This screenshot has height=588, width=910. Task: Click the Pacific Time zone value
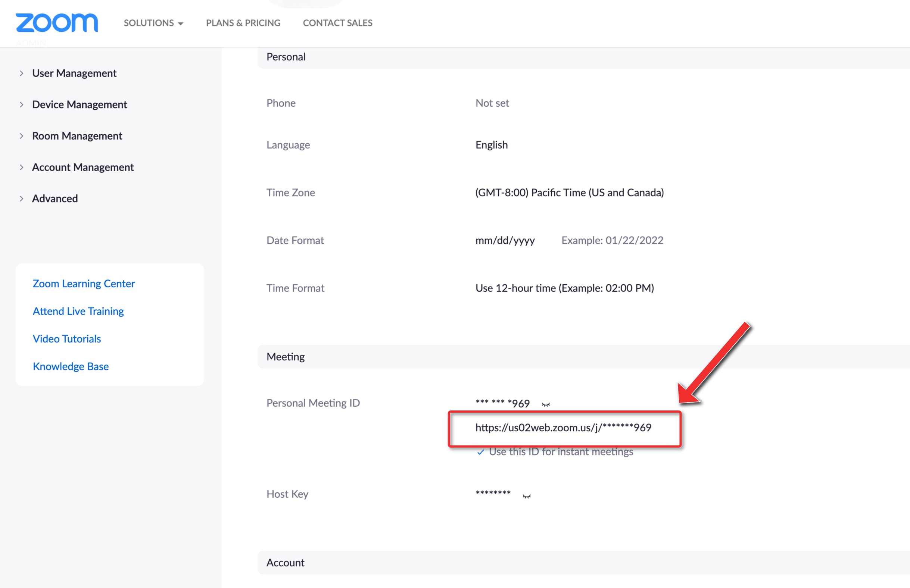tap(569, 193)
